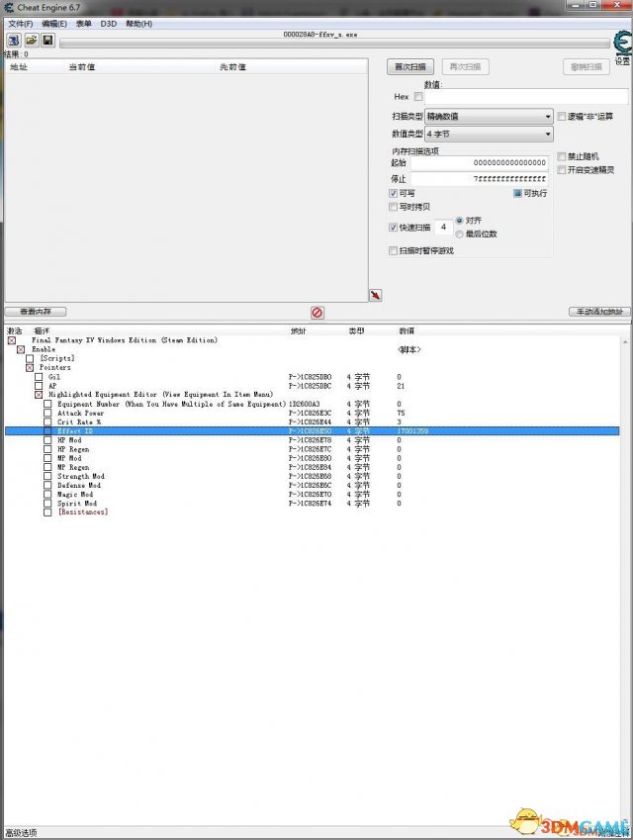Select the 对齐 radio button
633x840 pixels.
(x=459, y=221)
